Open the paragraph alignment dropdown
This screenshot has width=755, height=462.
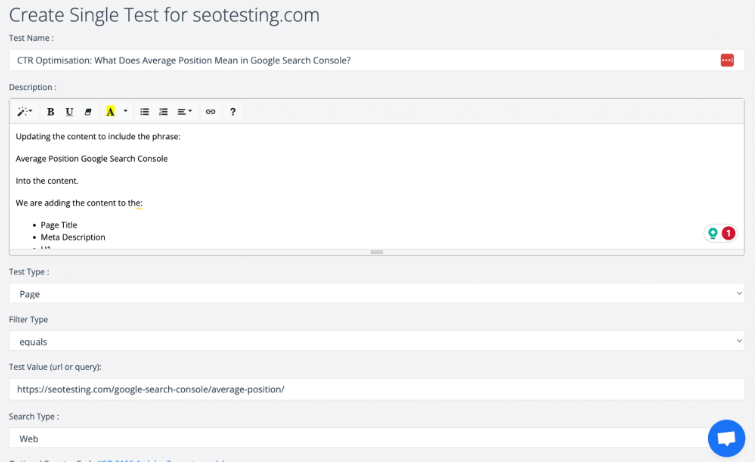pos(185,112)
